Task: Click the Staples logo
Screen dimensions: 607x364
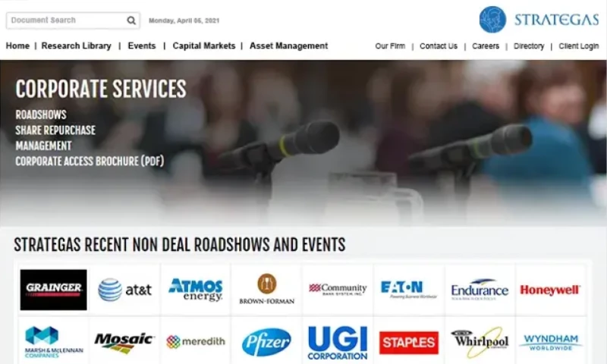Action: (409, 342)
